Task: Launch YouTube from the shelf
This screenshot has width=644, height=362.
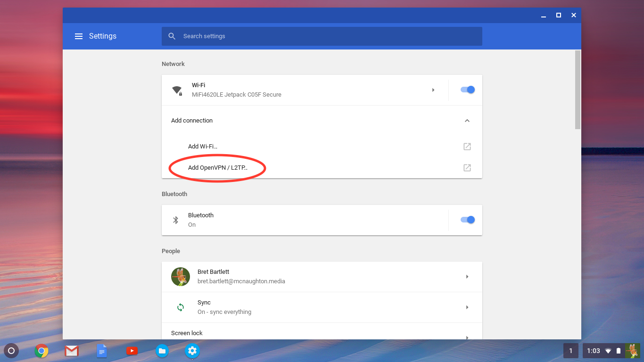Action: [132, 351]
